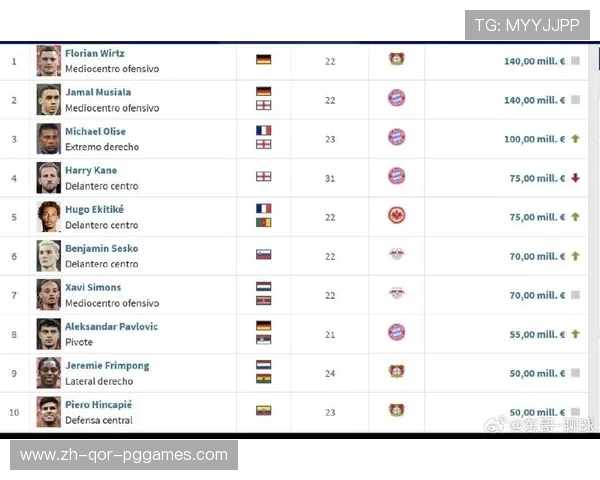Viewport: 600px width, 480px height.
Task: Click the 100,00 mill. € value for Michael Olise
Action: (x=534, y=139)
